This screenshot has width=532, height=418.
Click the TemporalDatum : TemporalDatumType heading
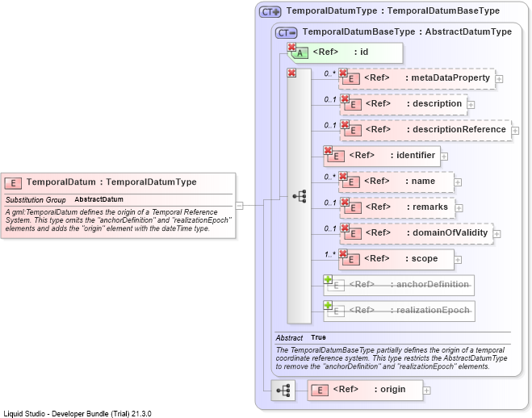[111, 182]
